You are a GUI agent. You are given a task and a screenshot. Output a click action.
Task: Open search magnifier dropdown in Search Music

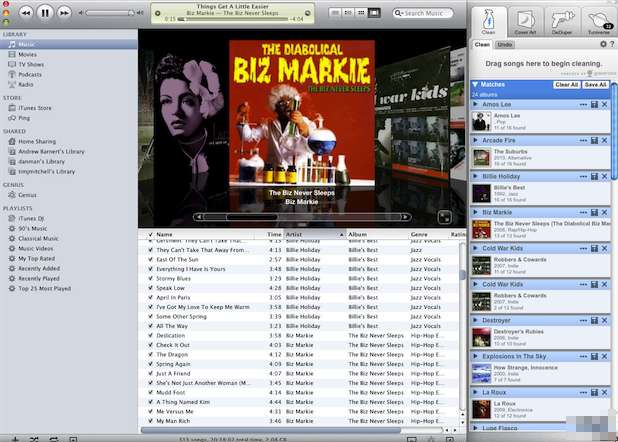(x=398, y=13)
